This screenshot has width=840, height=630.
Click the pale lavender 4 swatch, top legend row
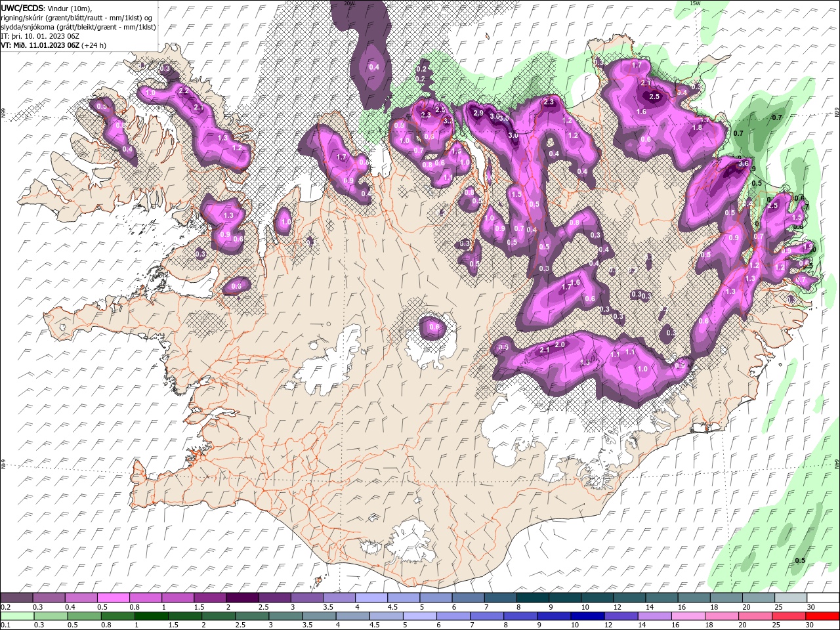point(371,598)
